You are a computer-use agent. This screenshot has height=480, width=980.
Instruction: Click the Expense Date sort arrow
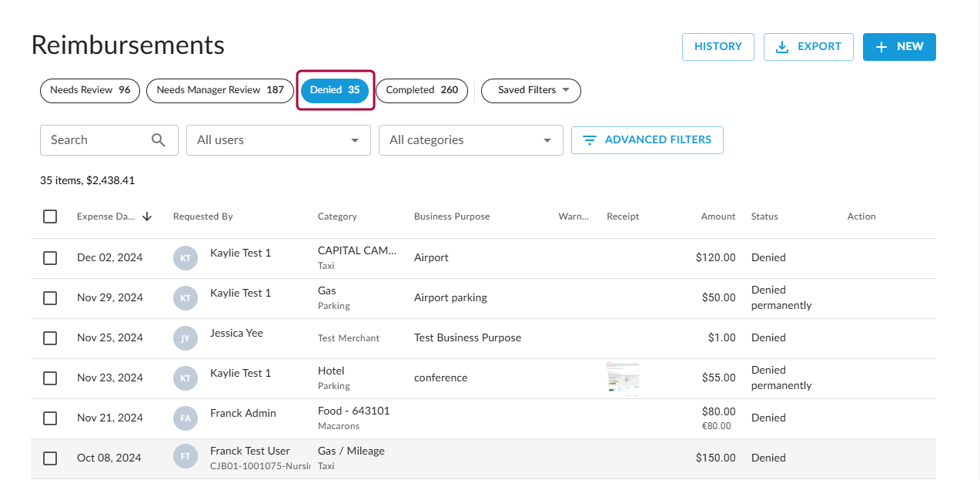(147, 217)
